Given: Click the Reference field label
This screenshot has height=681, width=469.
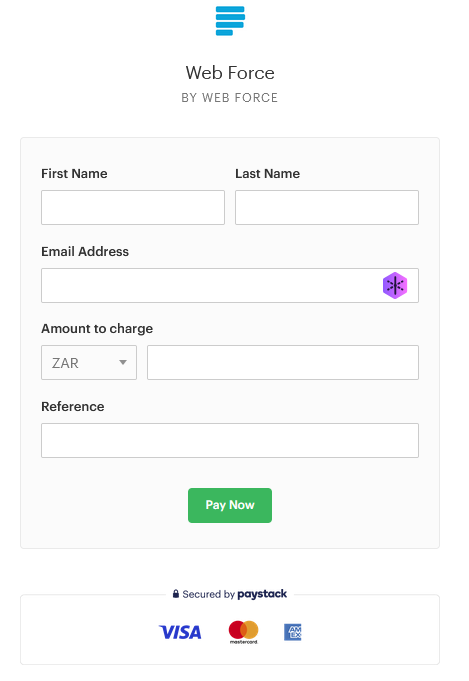Looking at the screenshot, I should click(x=73, y=407).
